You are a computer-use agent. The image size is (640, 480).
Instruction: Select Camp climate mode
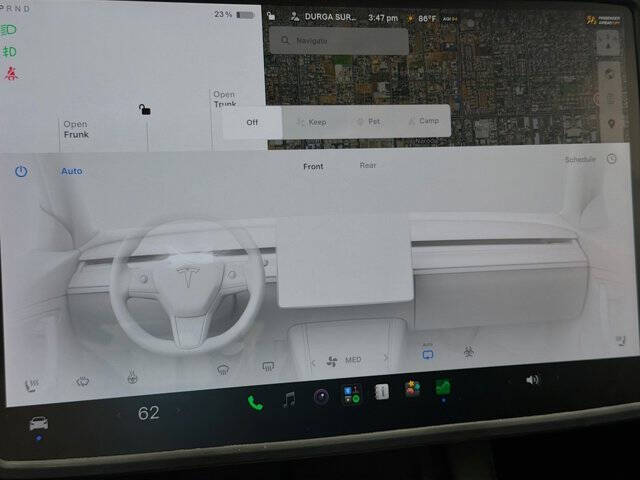424,121
